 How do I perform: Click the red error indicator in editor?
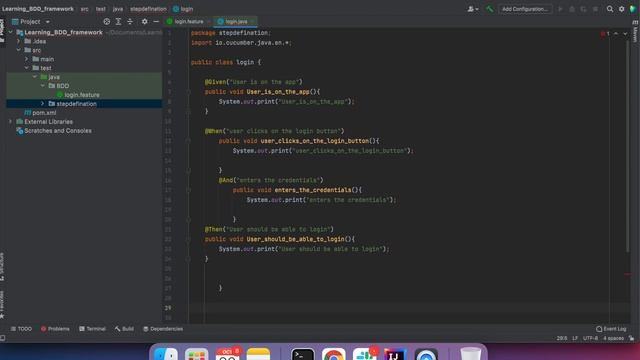pos(605,34)
